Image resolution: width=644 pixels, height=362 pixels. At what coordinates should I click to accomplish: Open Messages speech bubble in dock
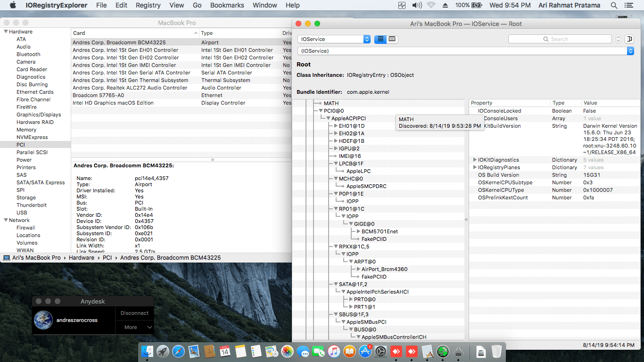[x=303, y=351]
